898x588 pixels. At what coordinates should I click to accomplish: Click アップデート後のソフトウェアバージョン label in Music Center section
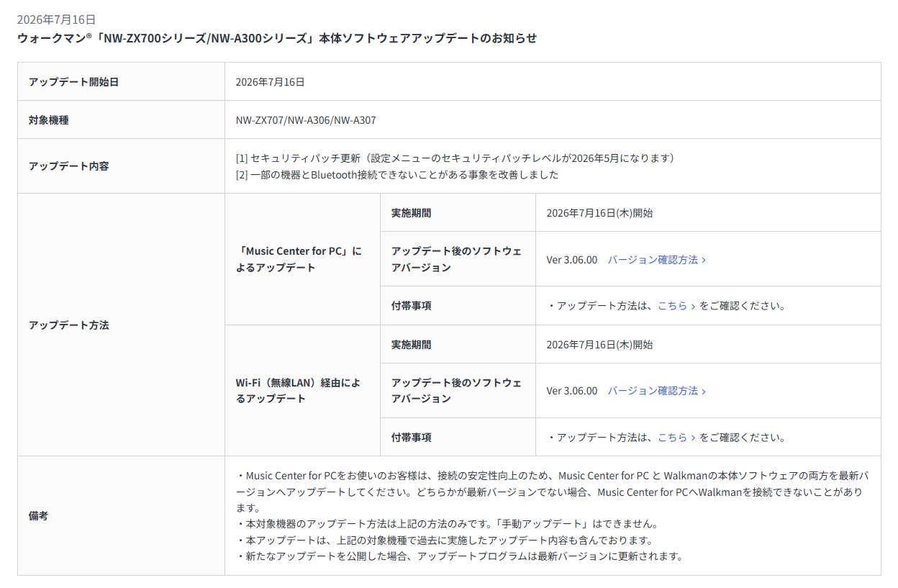point(456,259)
